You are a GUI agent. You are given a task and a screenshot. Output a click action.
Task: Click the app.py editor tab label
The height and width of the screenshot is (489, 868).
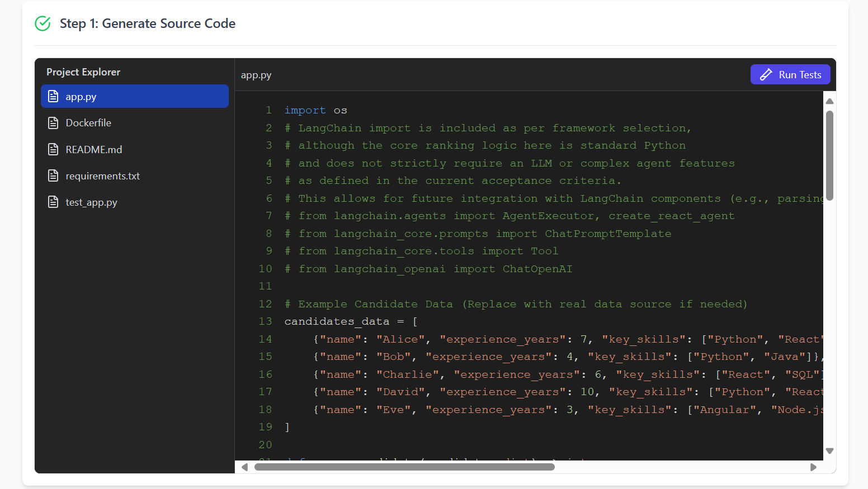coord(256,75)
